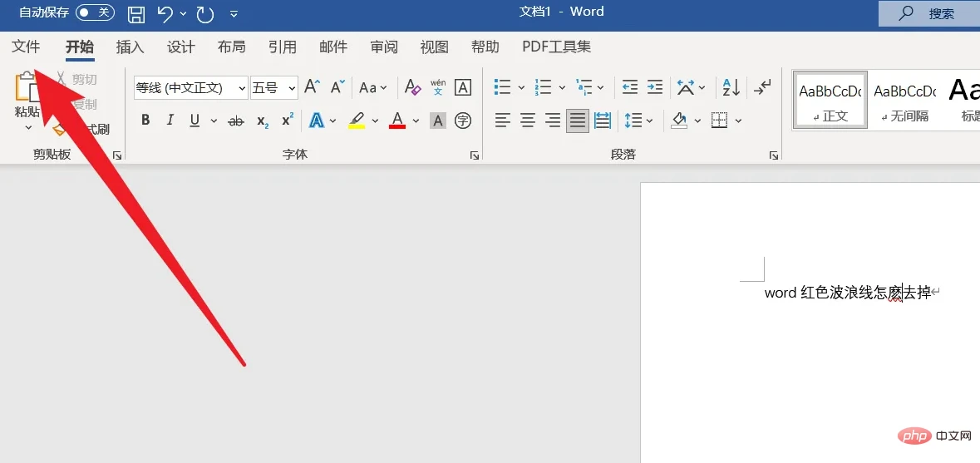
Task: Switch to the 邮件 tab
Action: tap(333, 47)
